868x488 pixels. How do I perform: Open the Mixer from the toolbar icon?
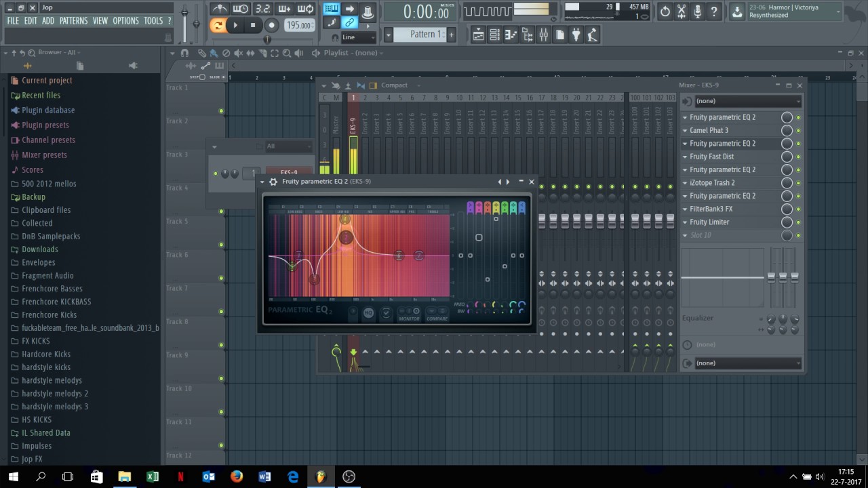coord(543,35)
